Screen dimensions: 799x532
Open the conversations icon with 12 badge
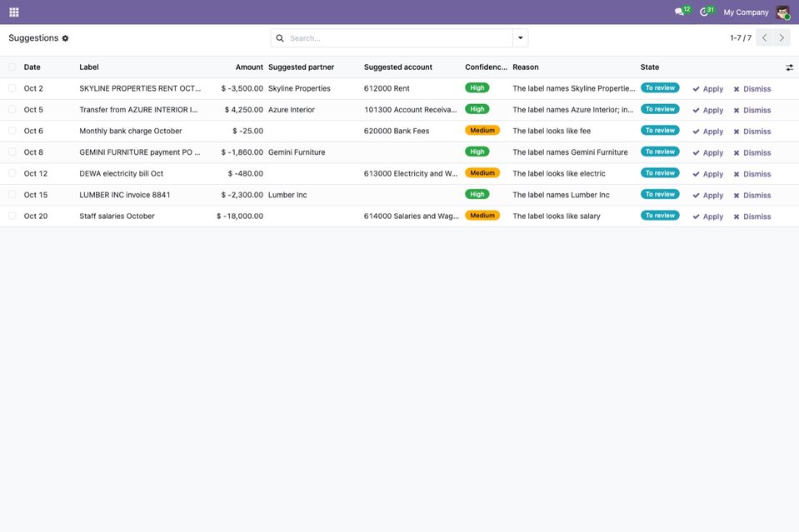click(x=682, y=12)
